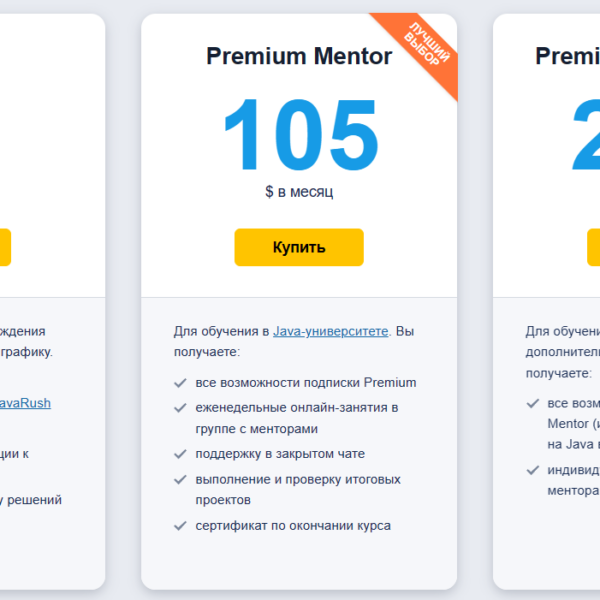Click the сертификат по окончании курса text
The width and height of the screenshot is (600, 600).
click(293, 526)
